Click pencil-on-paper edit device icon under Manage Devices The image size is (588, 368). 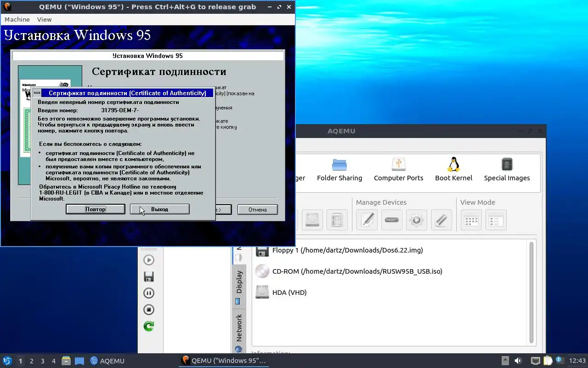tap(367, 220)
